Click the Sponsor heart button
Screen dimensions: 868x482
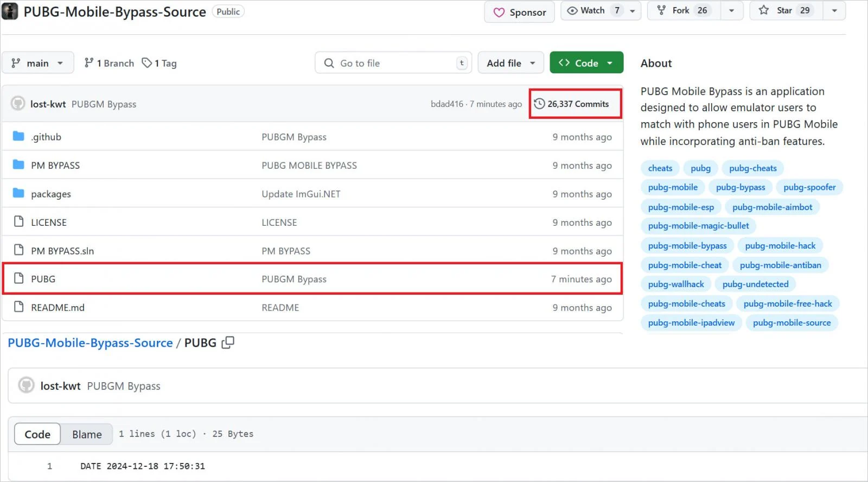click(519, 12)
